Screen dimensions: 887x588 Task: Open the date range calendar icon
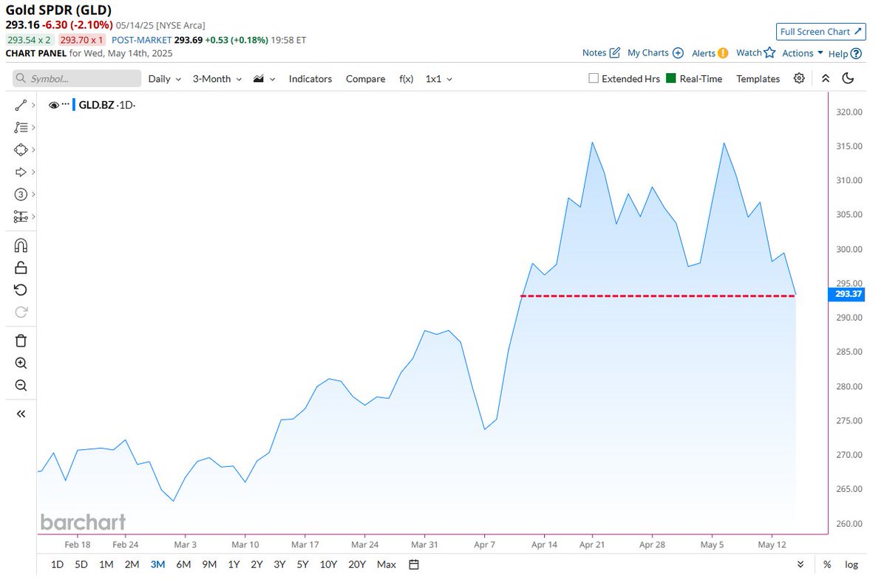coord(414,564)
